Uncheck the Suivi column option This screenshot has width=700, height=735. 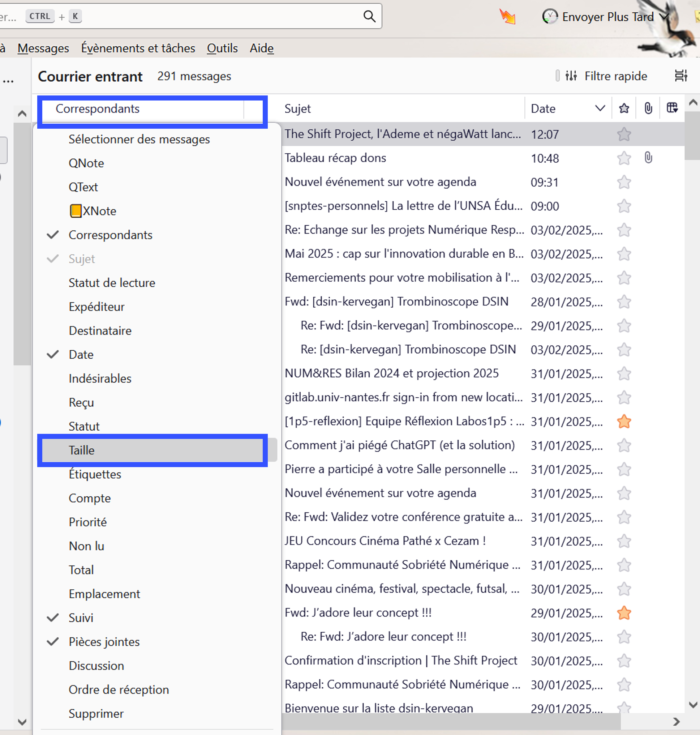pyautogui.click(x=81, y=618)
